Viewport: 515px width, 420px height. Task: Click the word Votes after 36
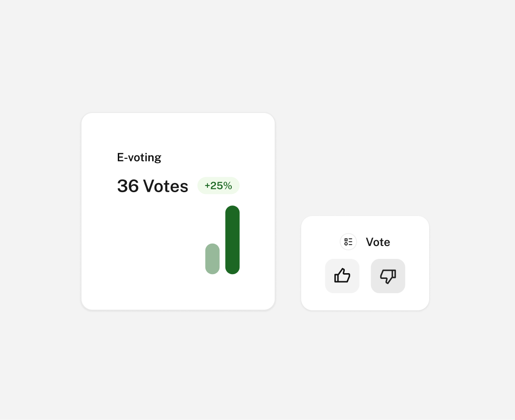[165, 186]
